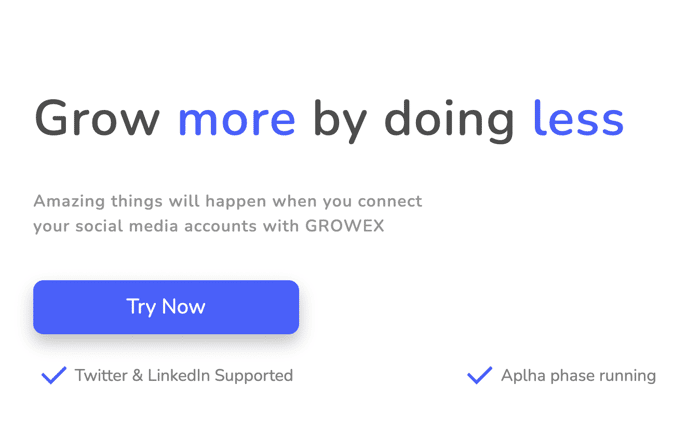Click the word "your" starting second subtitle line

click(51, 227)
